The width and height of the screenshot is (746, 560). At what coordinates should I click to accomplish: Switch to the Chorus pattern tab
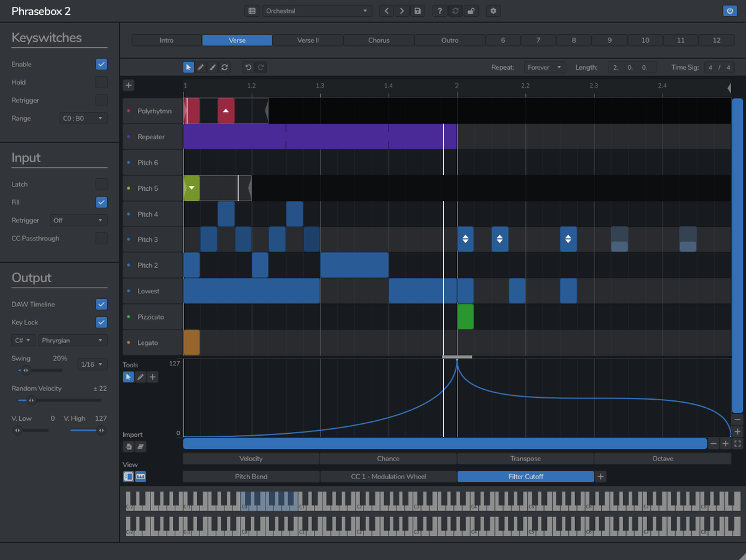pos(379,40)
